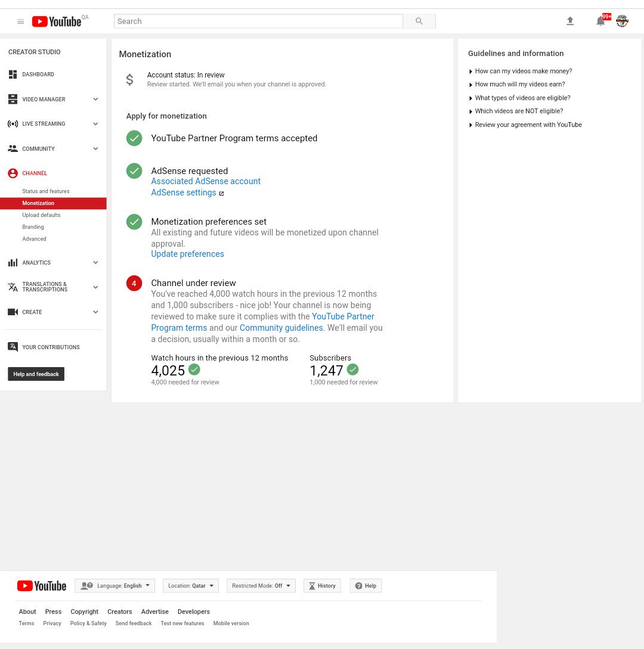This screenshot has height=649, width=644.
Task: Open the Test new features link
Action: (182, 623)
